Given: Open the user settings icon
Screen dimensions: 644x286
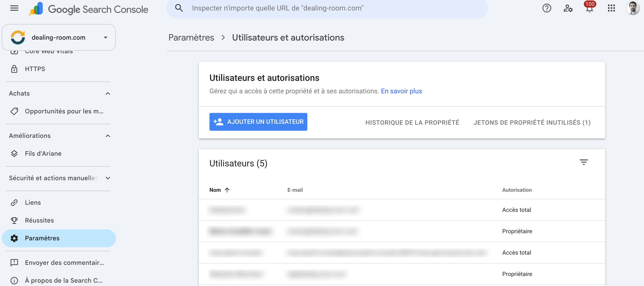Looking at the screenshot, I should click(568, 8).
